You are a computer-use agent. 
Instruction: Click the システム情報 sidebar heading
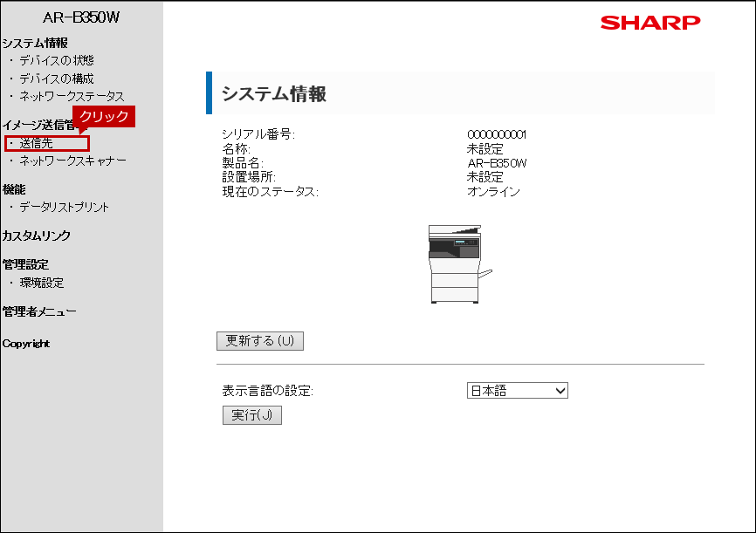click(35, 43)
